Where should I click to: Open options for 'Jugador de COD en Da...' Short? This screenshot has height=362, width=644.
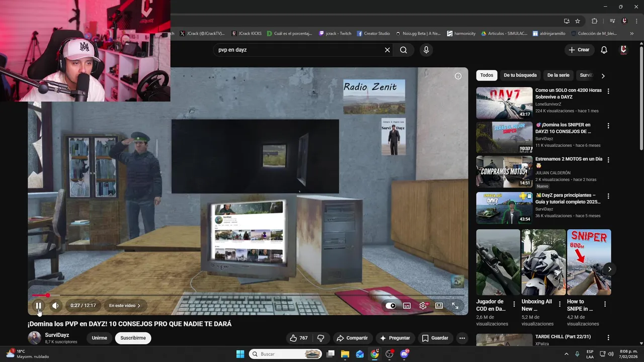514,304
